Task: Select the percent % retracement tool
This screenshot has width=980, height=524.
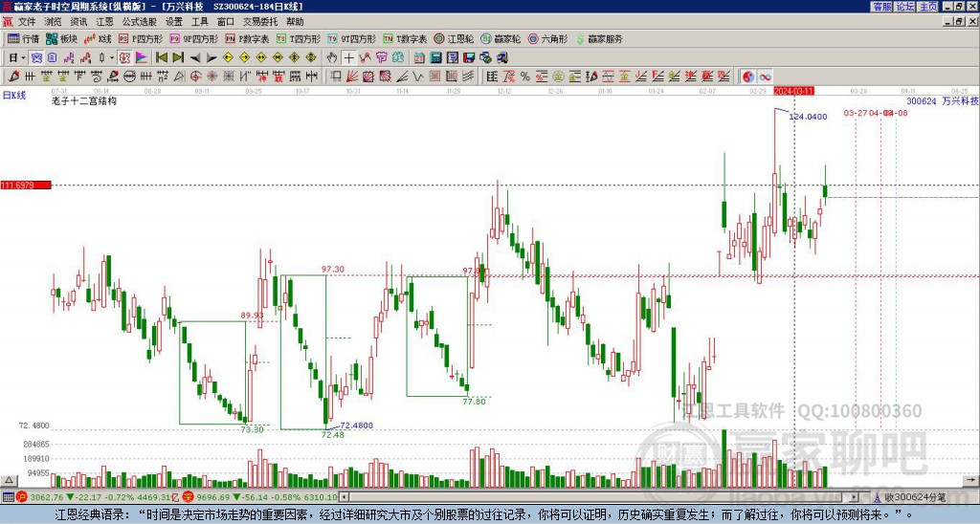Action: [x=525, y=76]
